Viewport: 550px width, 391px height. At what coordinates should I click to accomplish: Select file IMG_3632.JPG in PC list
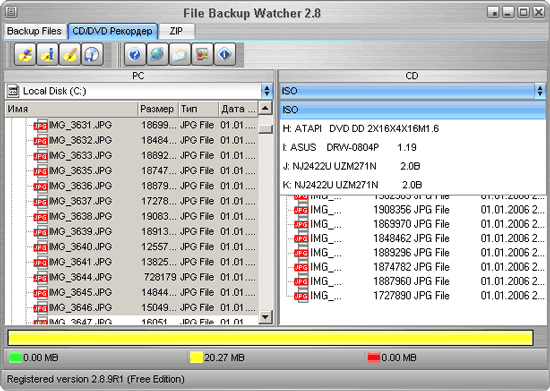(80, 140)
